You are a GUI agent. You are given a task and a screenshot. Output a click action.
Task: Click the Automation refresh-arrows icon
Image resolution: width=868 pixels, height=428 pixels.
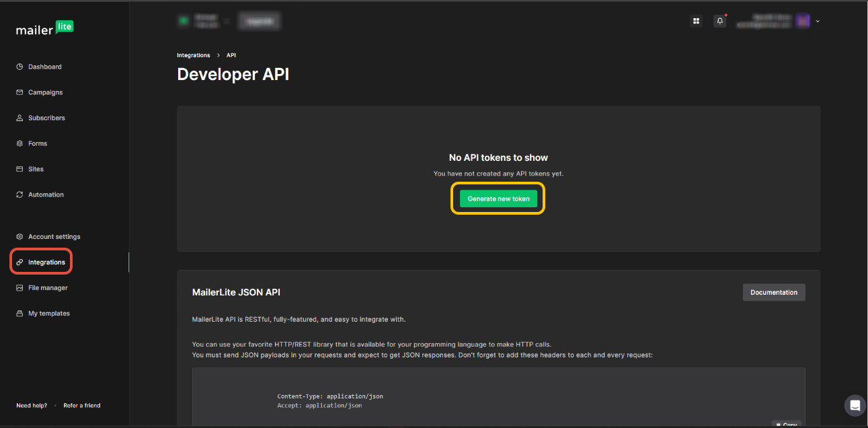20,194
